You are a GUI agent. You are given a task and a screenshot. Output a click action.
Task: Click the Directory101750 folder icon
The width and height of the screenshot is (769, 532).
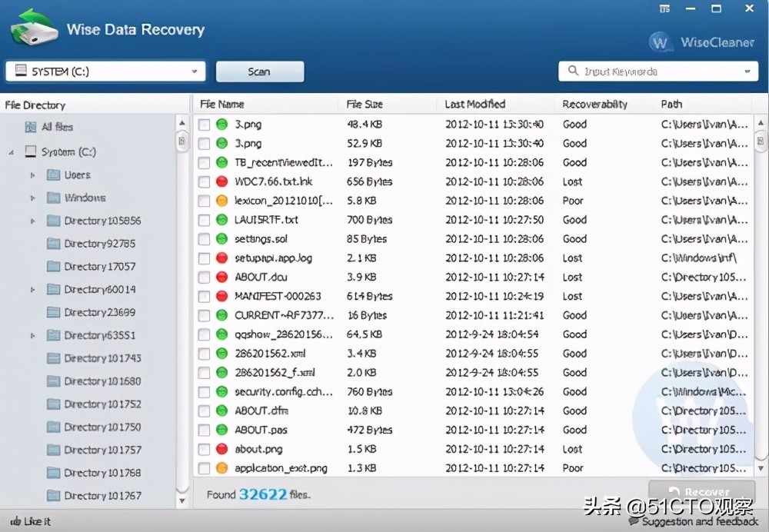click(54, 427)
